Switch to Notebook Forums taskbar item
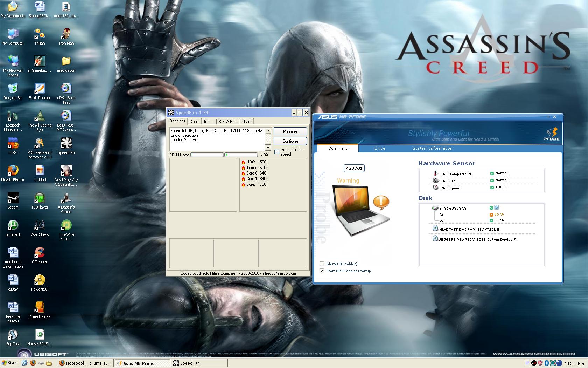Viewport: 588px width, 368px height. [x=85, y=363]
